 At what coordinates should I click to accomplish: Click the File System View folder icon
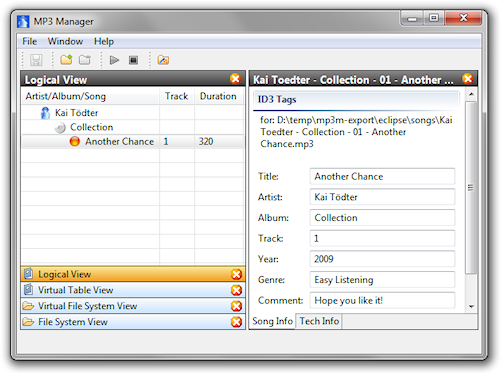point(28,322)
